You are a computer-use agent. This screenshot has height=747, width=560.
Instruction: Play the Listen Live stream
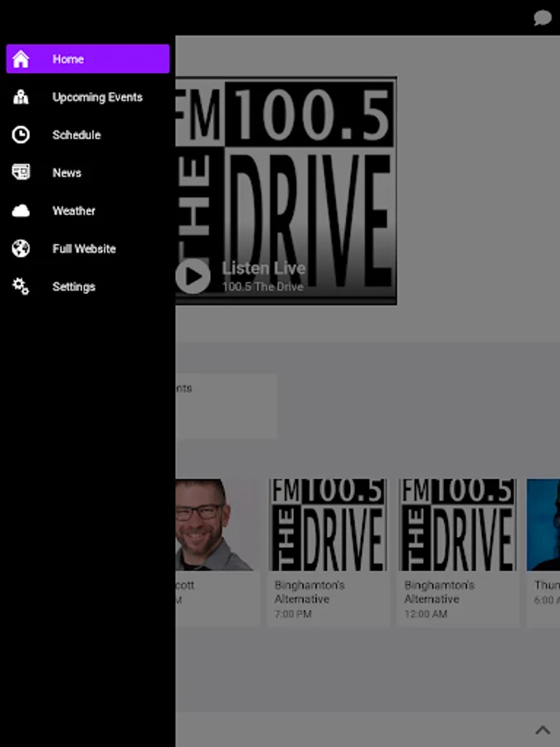(x=192, y=276)
